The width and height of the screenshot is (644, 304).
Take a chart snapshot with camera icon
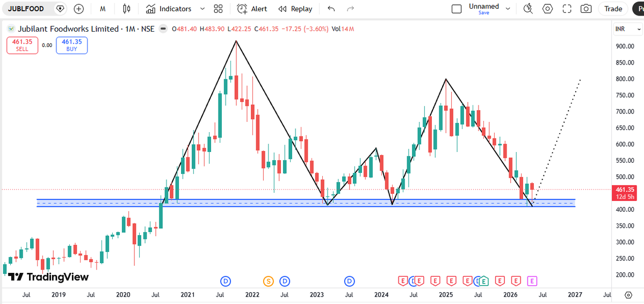pyautogui.click(x=586, y=9)
